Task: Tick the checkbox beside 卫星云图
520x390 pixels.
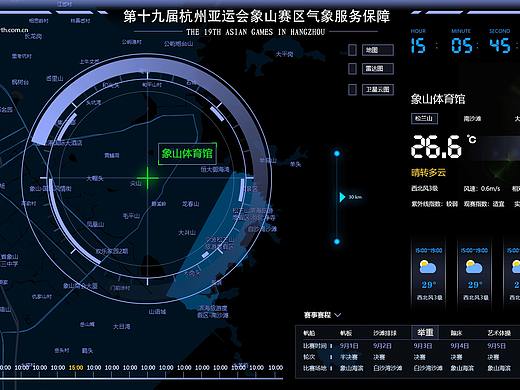Action: tap(352, 89)
